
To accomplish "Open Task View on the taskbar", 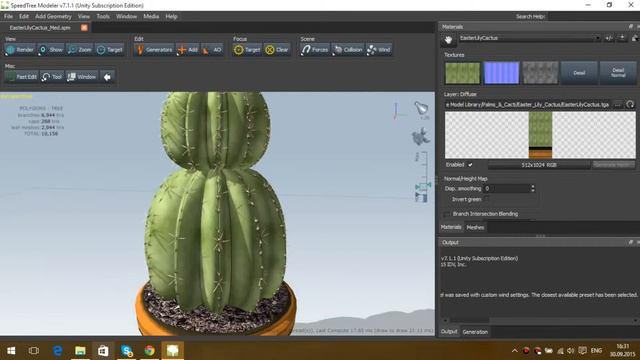I will coord(34,351).
